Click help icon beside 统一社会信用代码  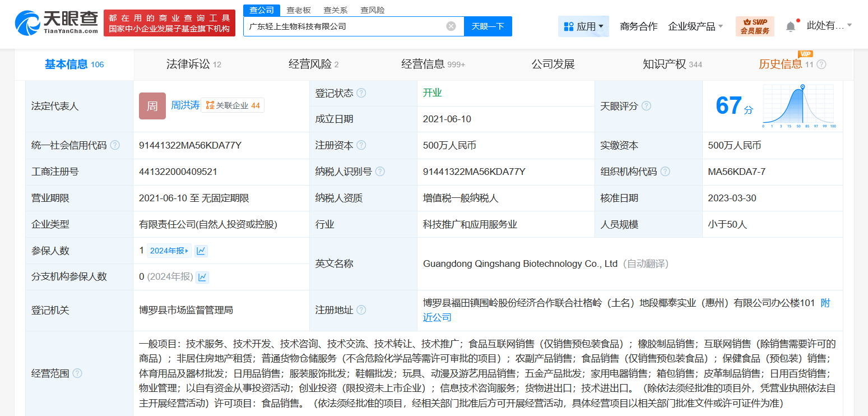115,145
